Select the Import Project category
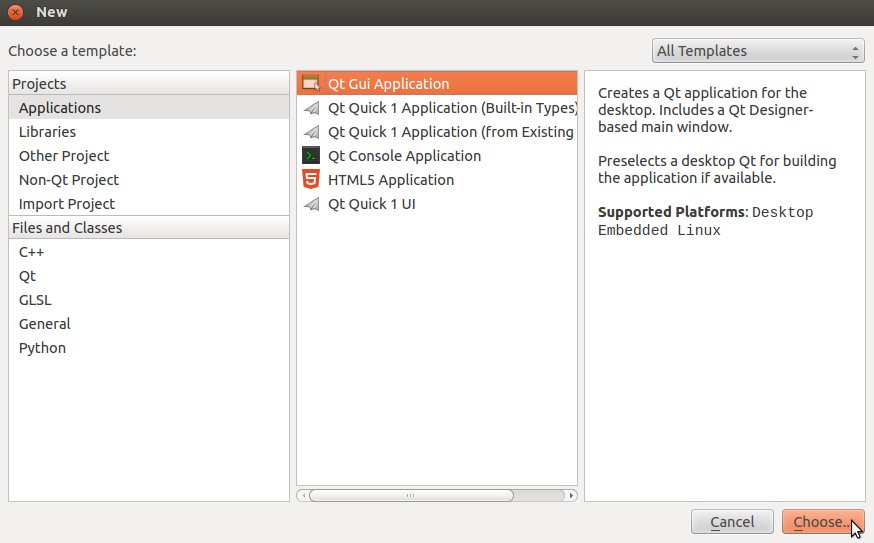874x543 pixels. (149, 203)
